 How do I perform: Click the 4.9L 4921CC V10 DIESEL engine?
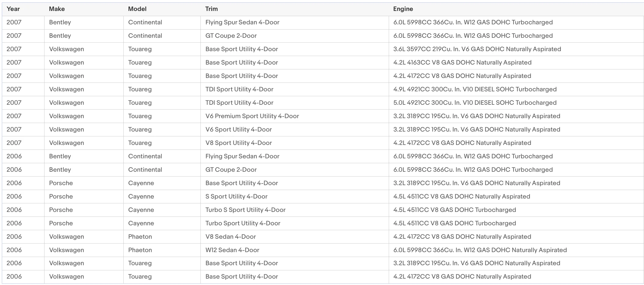pyautogui.click(x=475, y=89)
